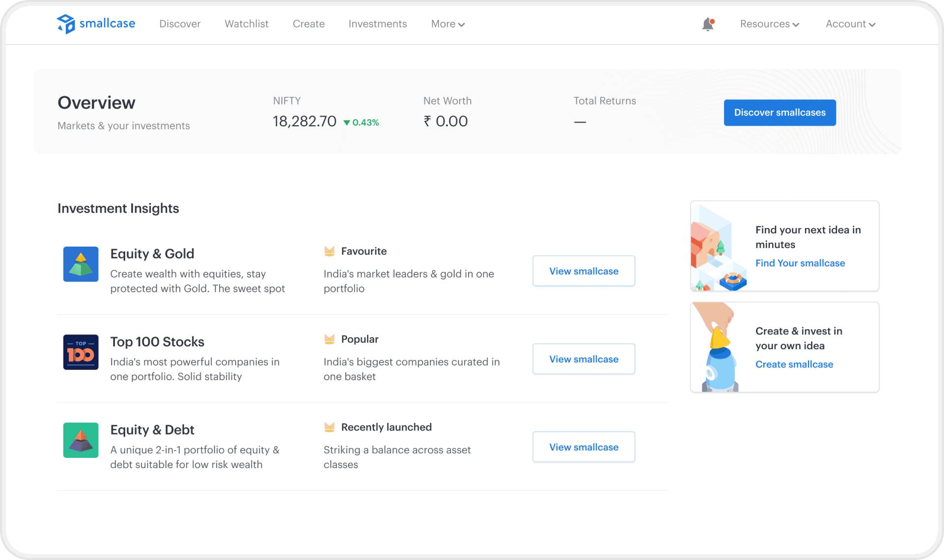944x560 pixels.
Task: View smallcase for Top 100 Stocks
Action: pos(583,359)
